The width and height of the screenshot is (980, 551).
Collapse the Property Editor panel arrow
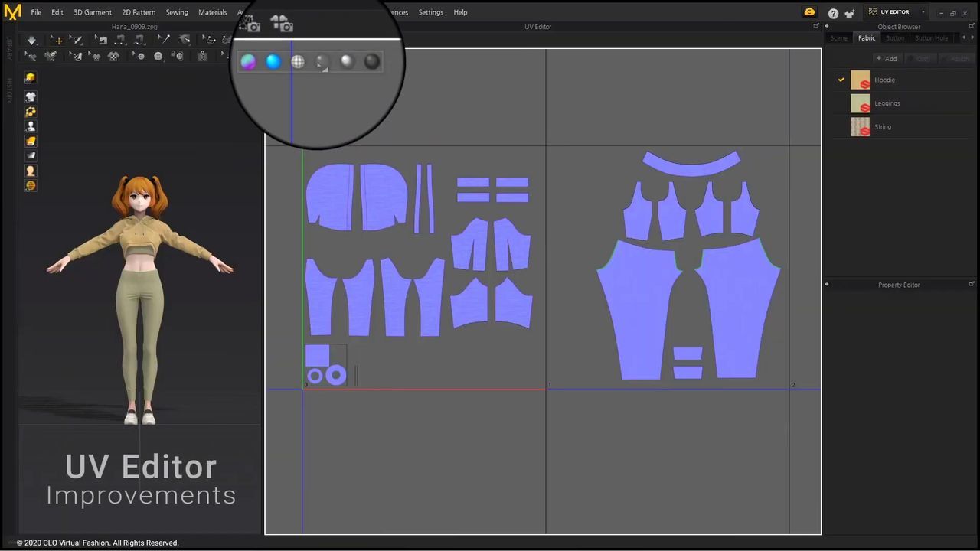coord(826,285)
